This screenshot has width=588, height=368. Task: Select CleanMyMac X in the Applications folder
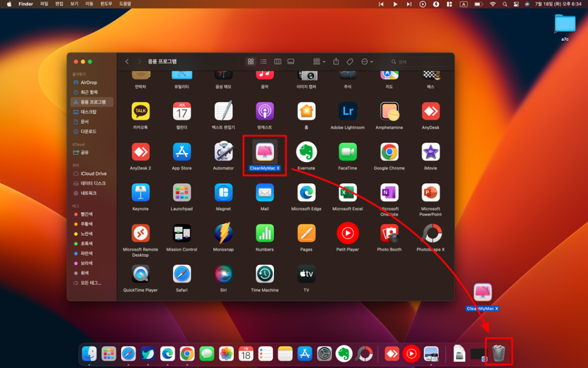pos(265,152)
